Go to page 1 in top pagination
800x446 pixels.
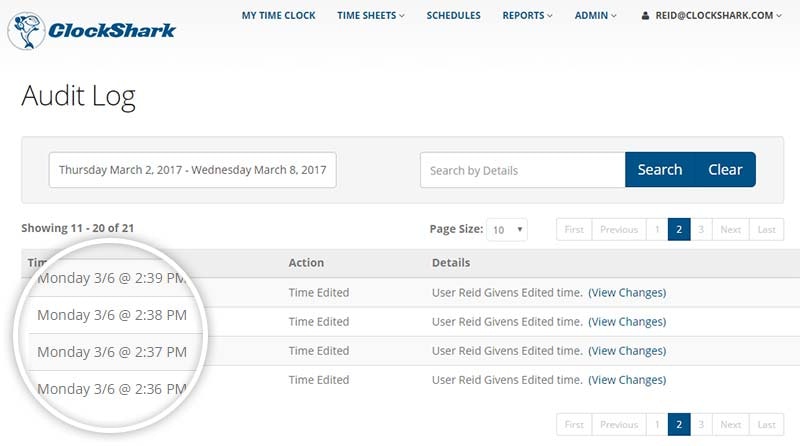(657, 230)
